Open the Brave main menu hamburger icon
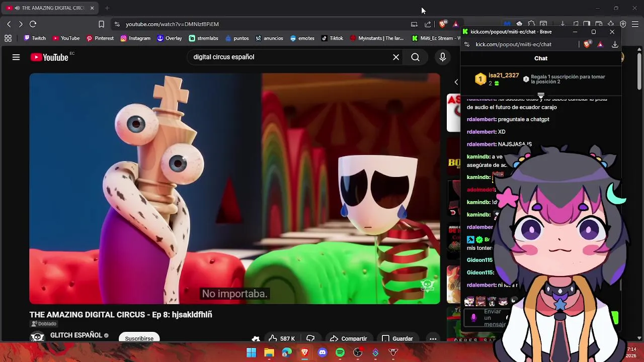The width and height of the screenshot is (644, 362). coord(635,24)
